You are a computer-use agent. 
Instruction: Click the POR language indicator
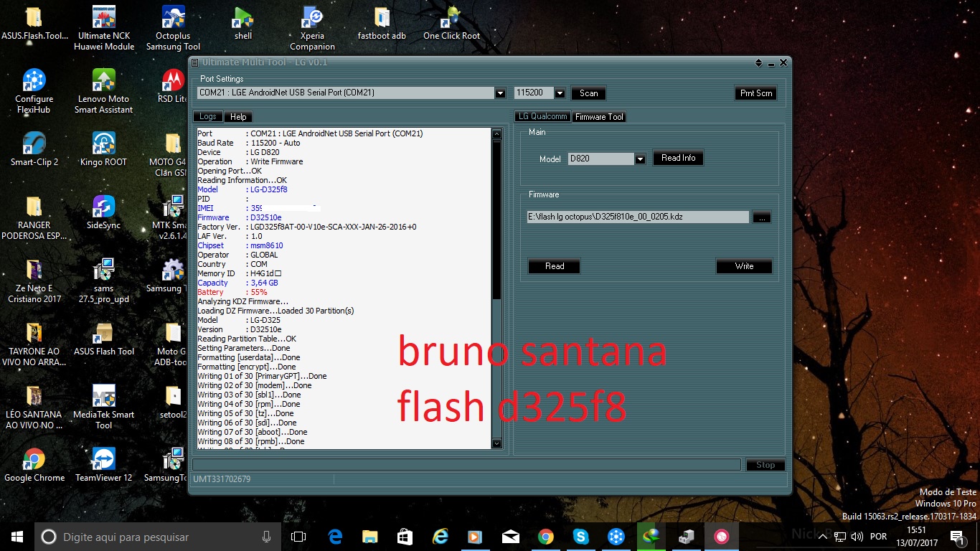878,537
